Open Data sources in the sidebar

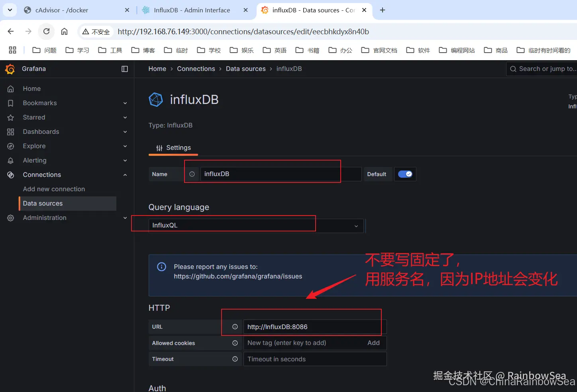pos(67,204)
